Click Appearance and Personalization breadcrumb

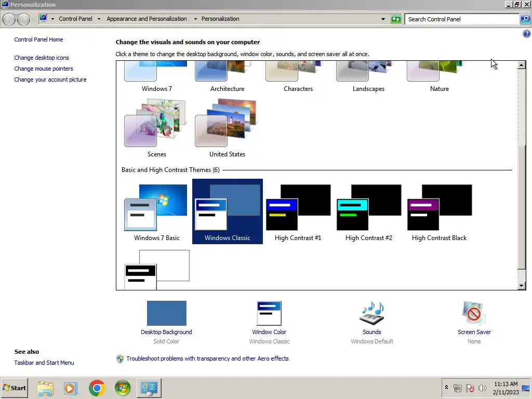(147, 19)
